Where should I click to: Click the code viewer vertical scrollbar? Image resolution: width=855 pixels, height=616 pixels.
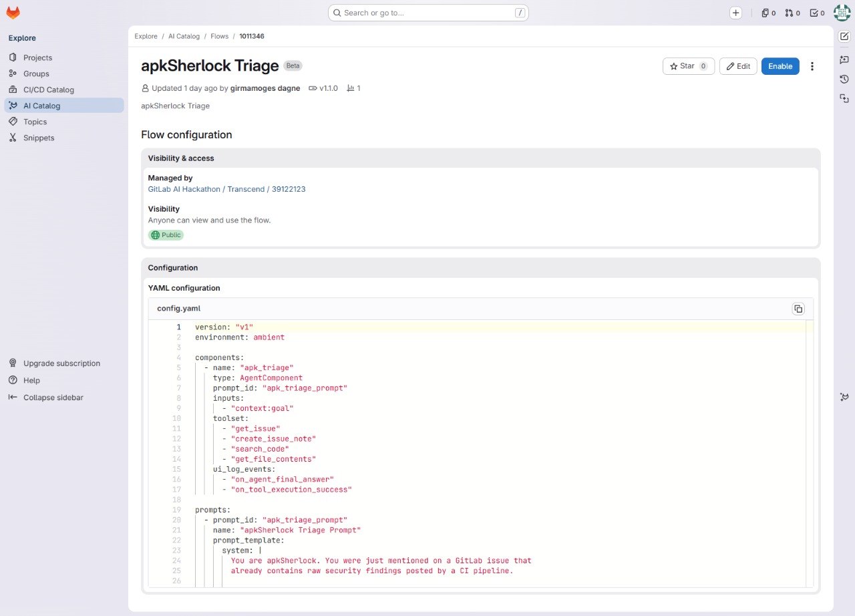pos(810,454)
